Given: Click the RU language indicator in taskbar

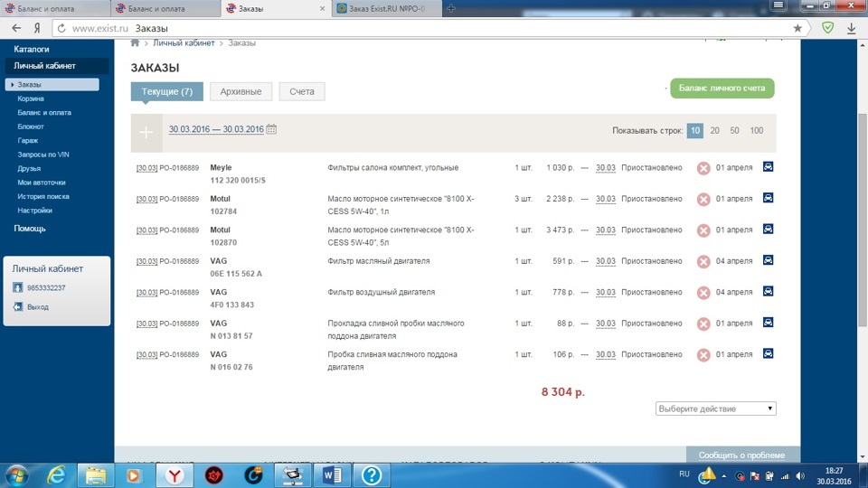Looking at the screenshot, I should (x=684, y=474).
